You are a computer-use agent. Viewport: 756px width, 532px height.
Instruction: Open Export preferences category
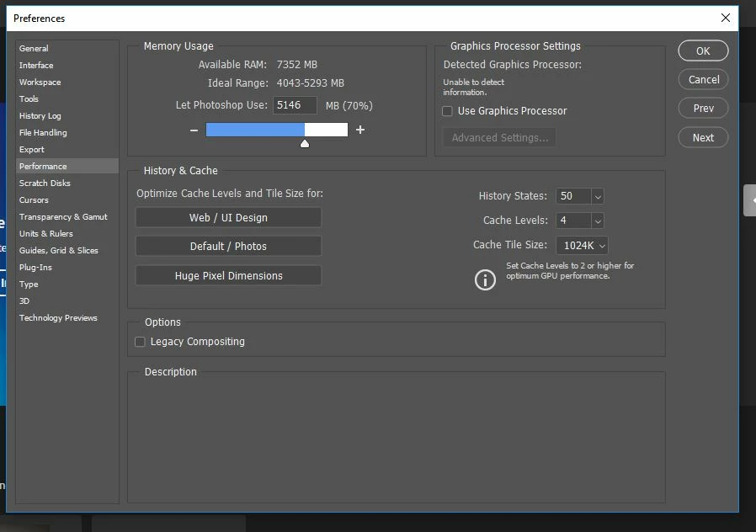coord(67,149)
